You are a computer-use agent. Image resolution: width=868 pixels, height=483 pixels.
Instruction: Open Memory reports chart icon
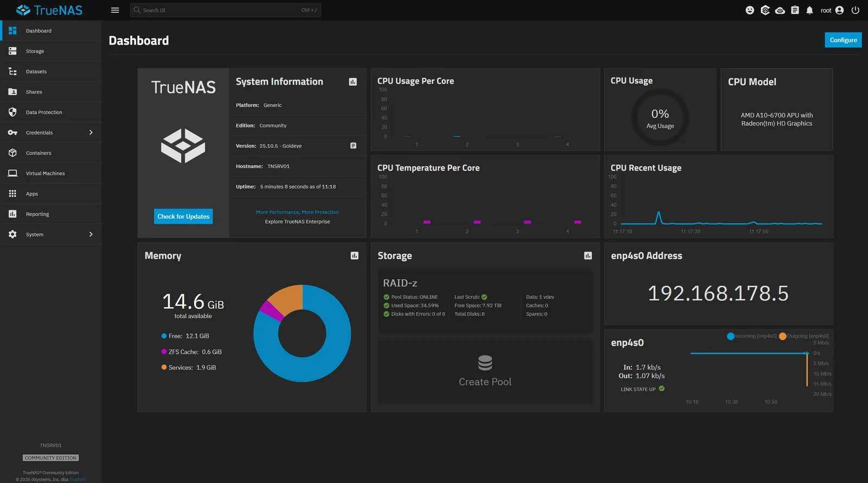click(x=354, y=256)
